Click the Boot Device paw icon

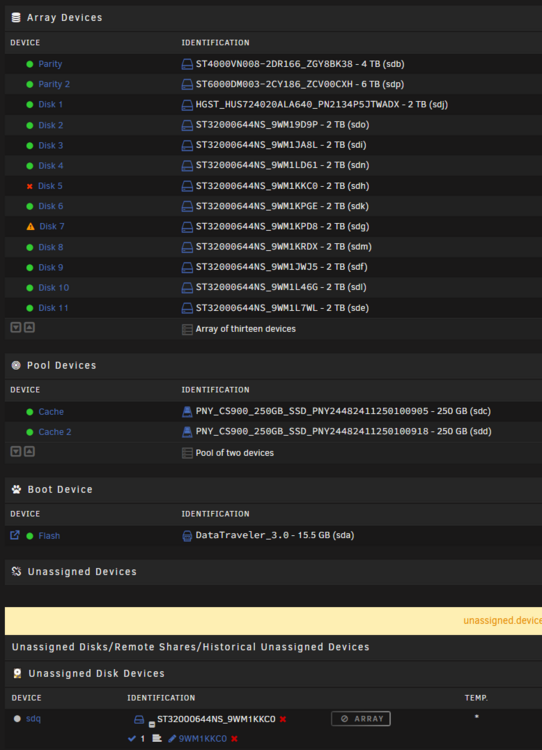point(16,489)
